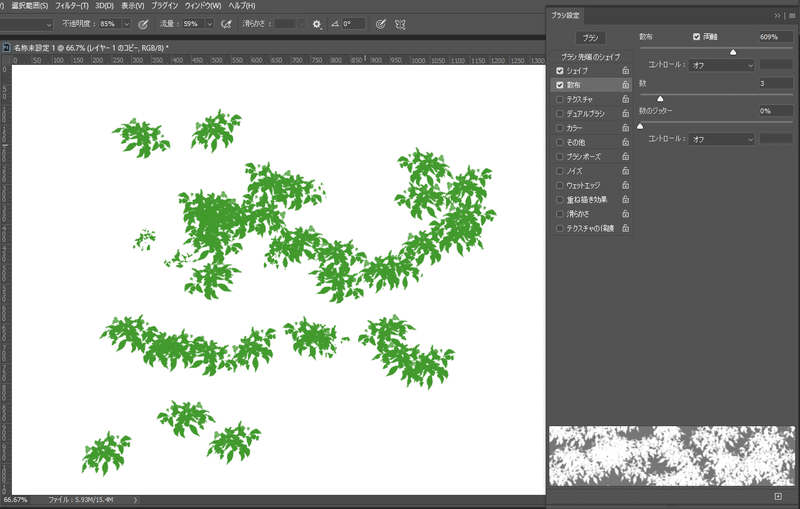The height and width of the screenshot is (509, 800).
Task: Click the lock icon for 散布 row
Action: (626, 85)
